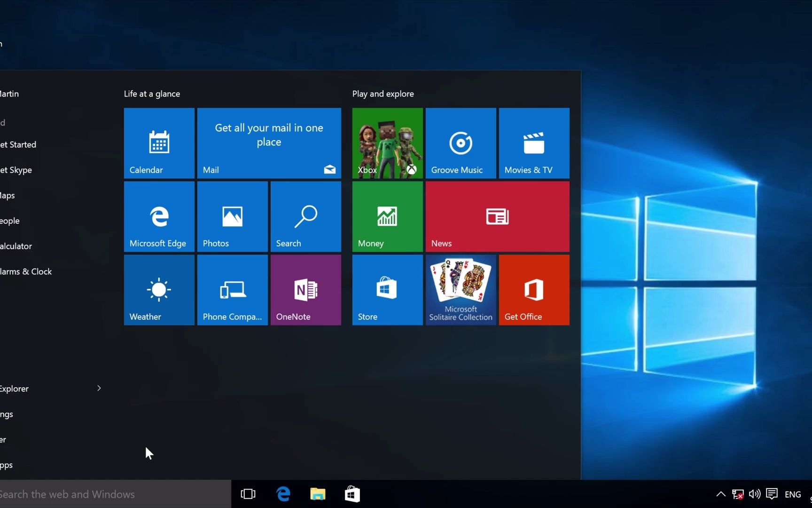Image resolution: width=812 pixels, height=508 pixels.
Task: Open Microsoft Edge from the taskbar
Action: pos(283,494)
